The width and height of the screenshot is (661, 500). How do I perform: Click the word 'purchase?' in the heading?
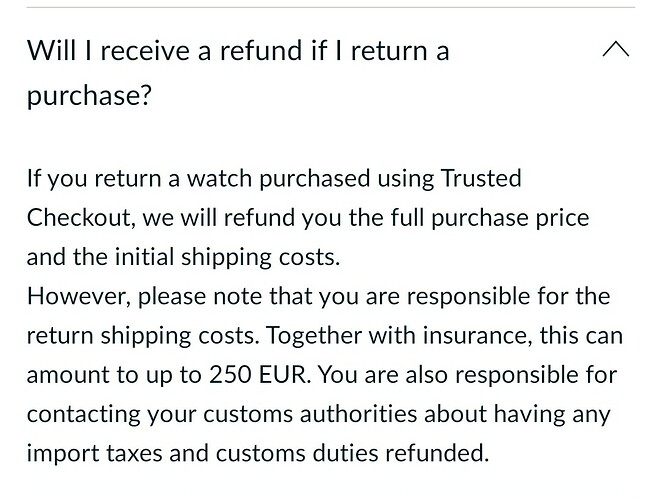(89, 96)
